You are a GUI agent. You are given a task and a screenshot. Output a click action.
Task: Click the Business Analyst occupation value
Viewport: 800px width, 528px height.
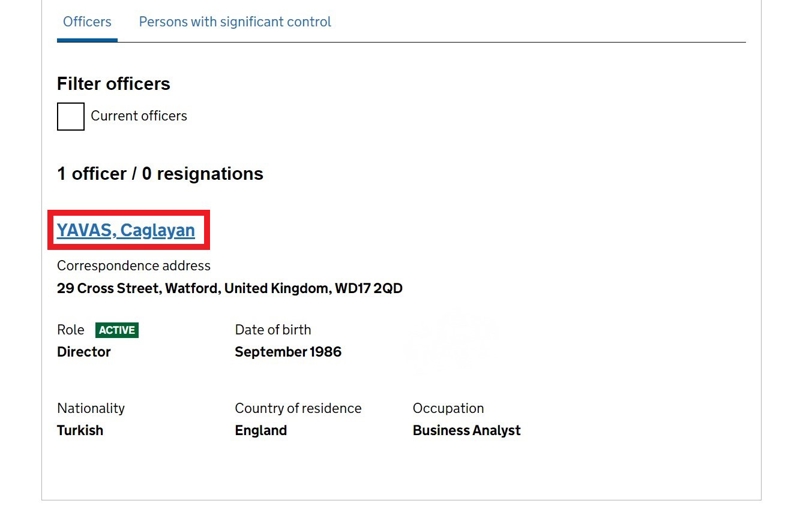pyautogui.click(x=466, y=430)
